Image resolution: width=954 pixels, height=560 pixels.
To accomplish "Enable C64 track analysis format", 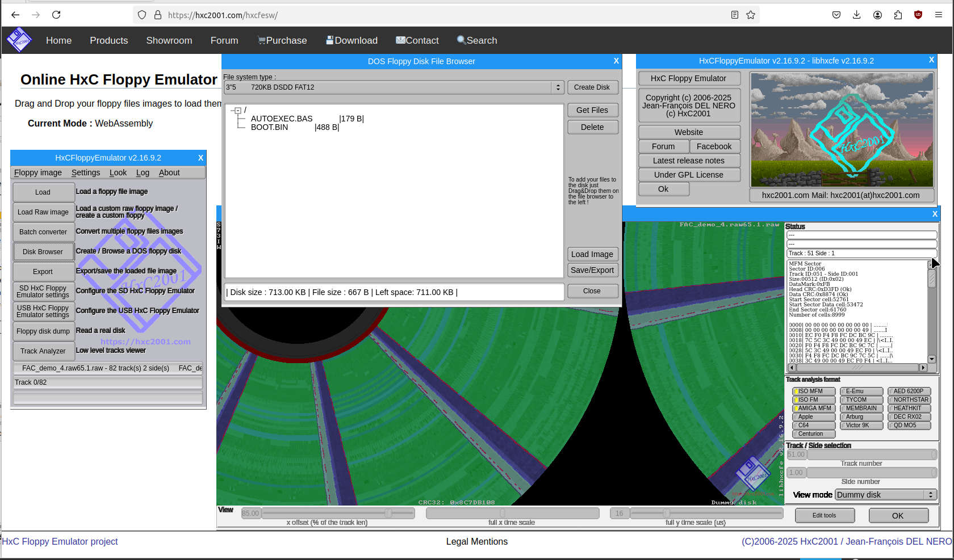I will point(814,425).
